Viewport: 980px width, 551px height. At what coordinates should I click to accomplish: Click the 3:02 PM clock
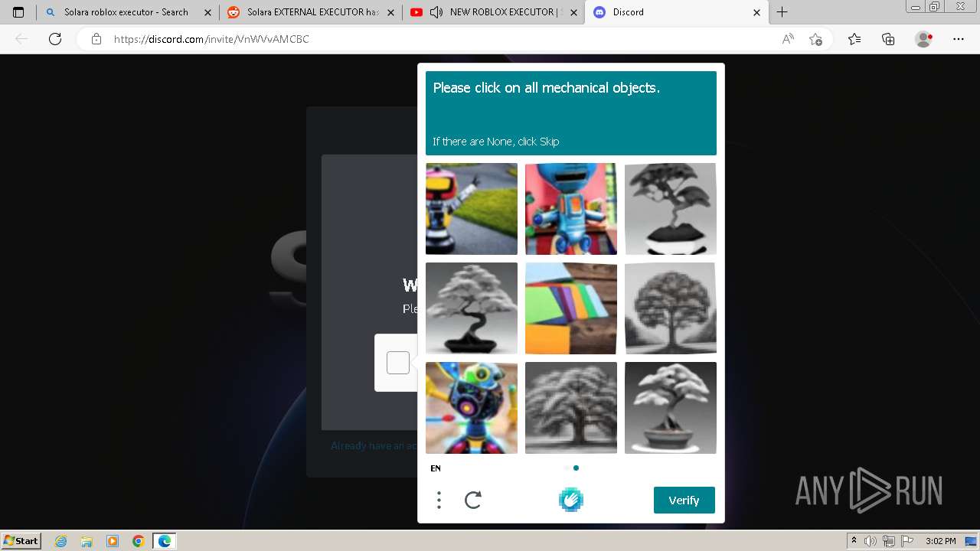[x=940, y=541]
